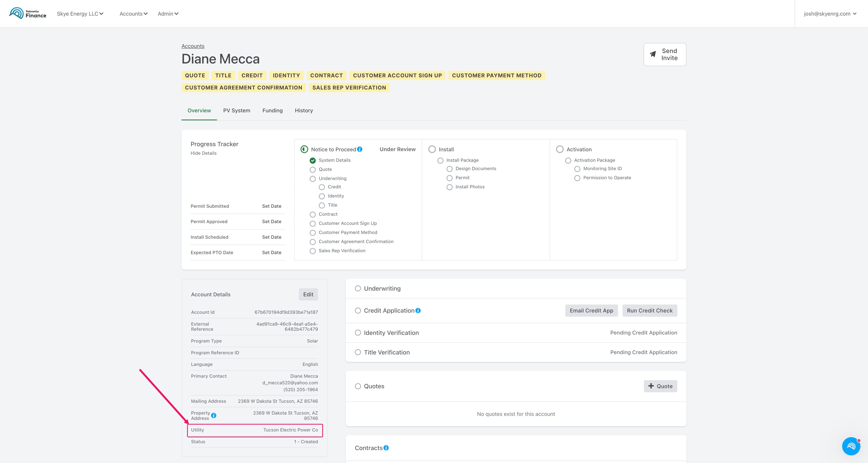This screenshot has height=463, width=868.
Task: Click the SALES REP VERIFICATION tag
Action: 349,88
